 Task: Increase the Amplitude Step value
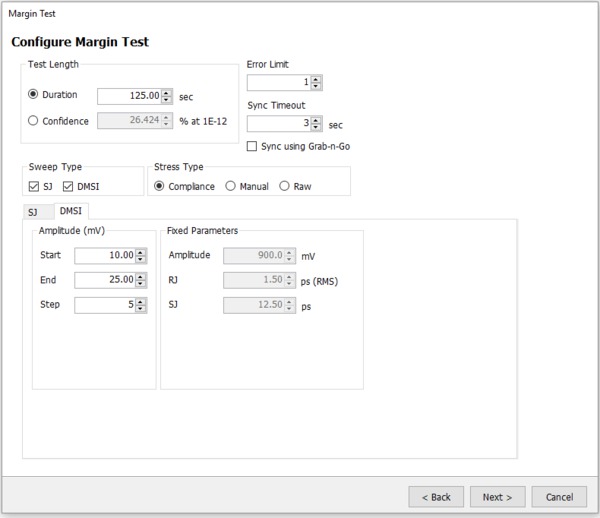140,301
